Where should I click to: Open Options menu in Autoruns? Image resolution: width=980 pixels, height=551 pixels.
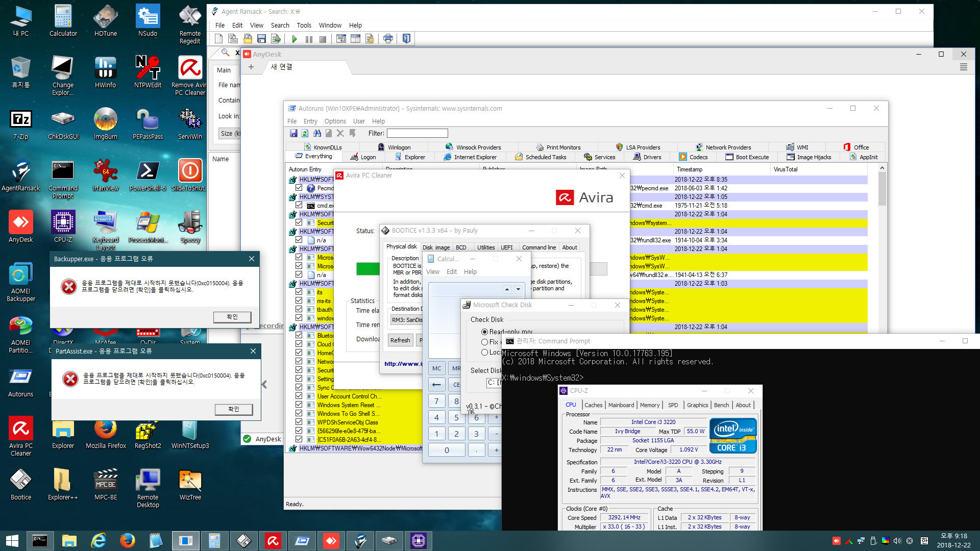(335, 121)
